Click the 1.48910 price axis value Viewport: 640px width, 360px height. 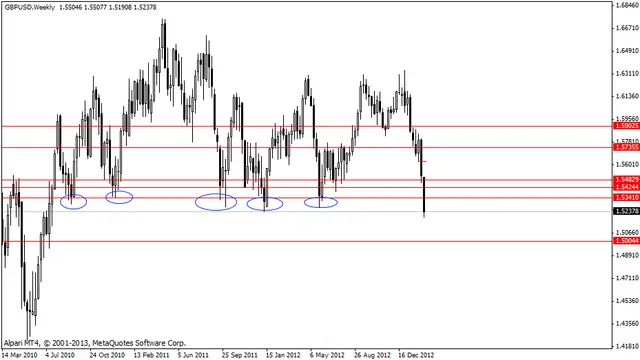click(x=627, y=255)
